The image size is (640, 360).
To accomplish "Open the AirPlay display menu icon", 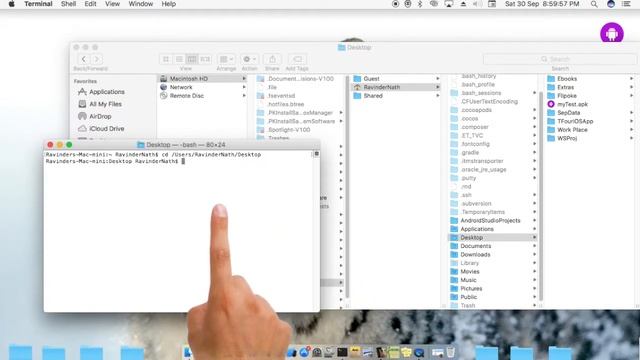I will (449, 4).
